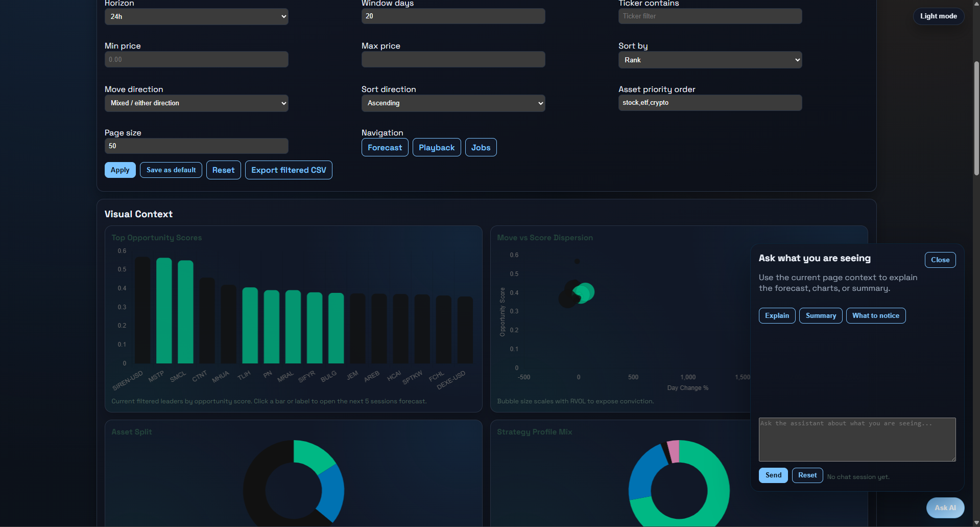The width and height of the screenshot is (980, 527).
Task: Click the What to notice prompt
Action: [876, 316]
